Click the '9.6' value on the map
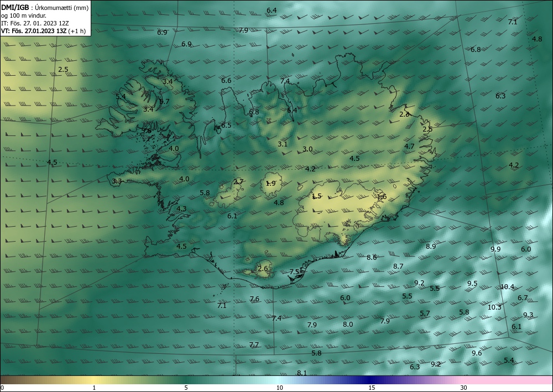The width and height of the screenshot is (553, 392). (477, 353)
